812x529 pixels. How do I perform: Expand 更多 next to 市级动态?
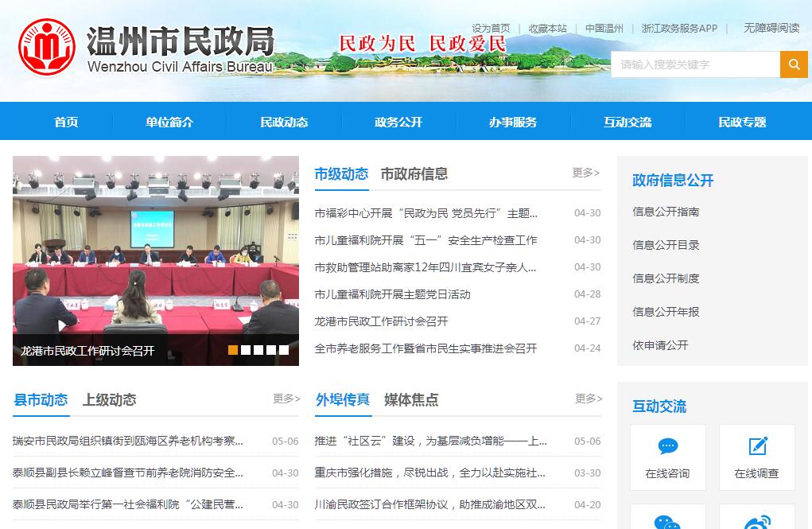pyautogui.click(x=586, y=173)
